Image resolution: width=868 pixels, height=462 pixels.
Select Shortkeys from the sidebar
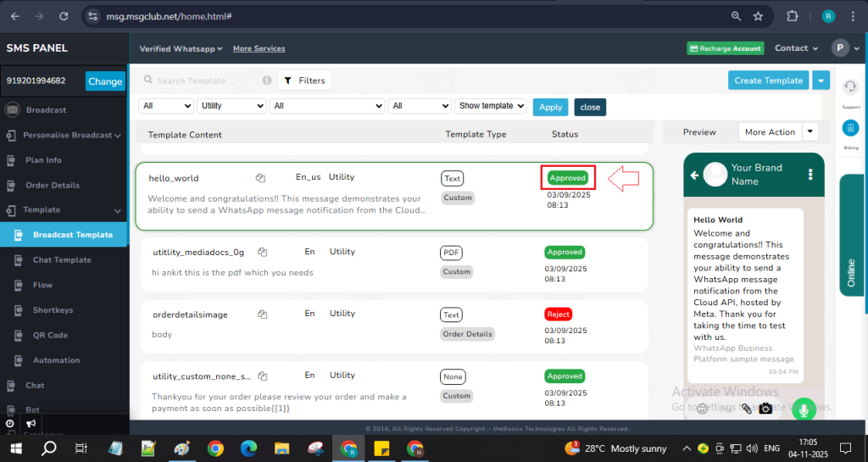pos(53,310)
